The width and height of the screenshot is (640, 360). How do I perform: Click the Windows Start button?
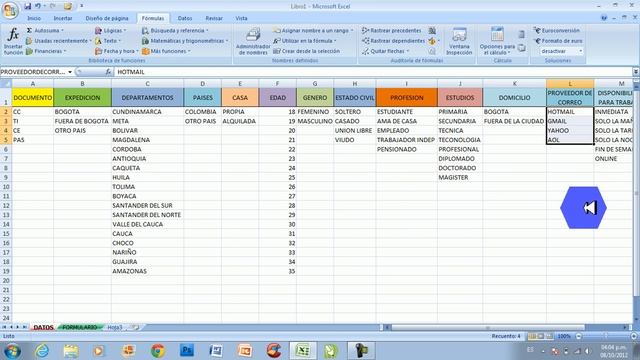tap(12, 351)
